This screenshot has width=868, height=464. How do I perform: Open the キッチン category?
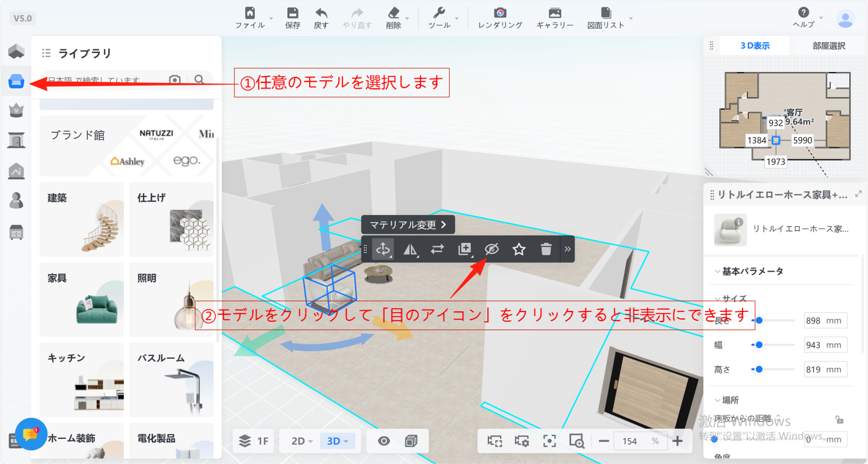[82, 379]
